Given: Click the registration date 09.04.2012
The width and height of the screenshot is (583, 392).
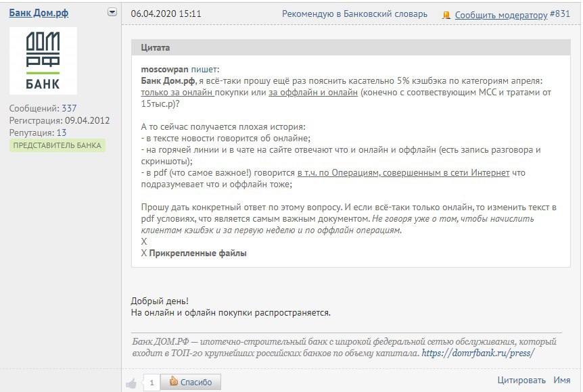Looking at the screenshot, I should point(87,121).
